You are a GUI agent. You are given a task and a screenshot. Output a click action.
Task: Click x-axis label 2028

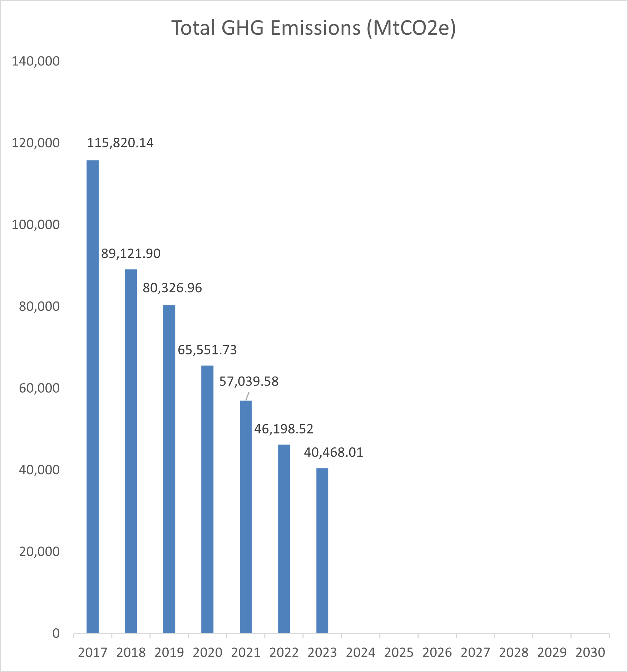pyautogui.click(x=514, y=653)
